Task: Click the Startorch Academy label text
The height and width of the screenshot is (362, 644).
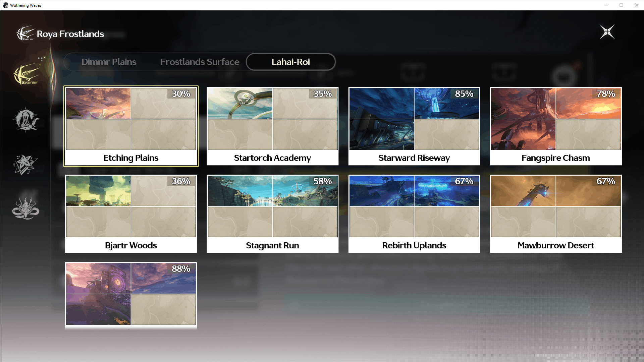Action: tap(272, 158)
